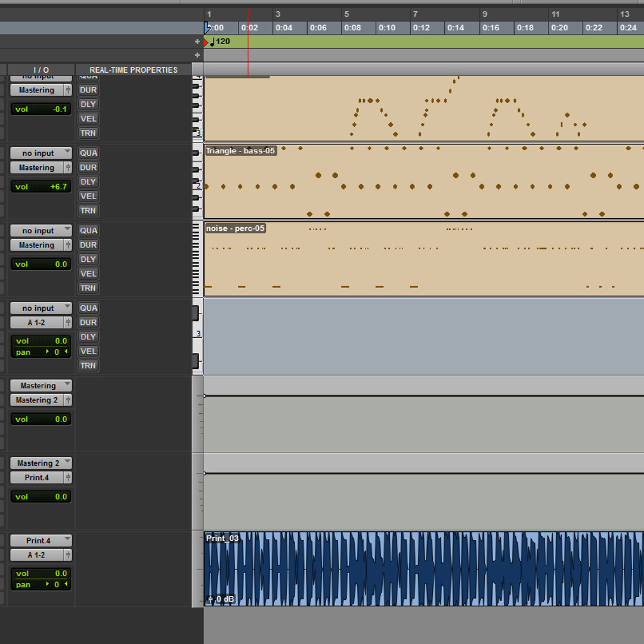Click the mini keyboard on Triangle bass track
This screenshot has height=644, width=644.
(197, 181)
